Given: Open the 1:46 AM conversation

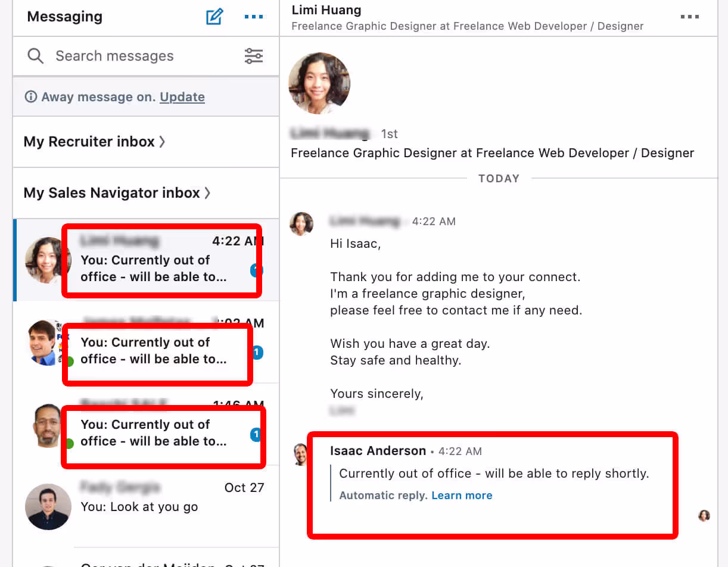Looking at the screenshot, I should point(146,425).
